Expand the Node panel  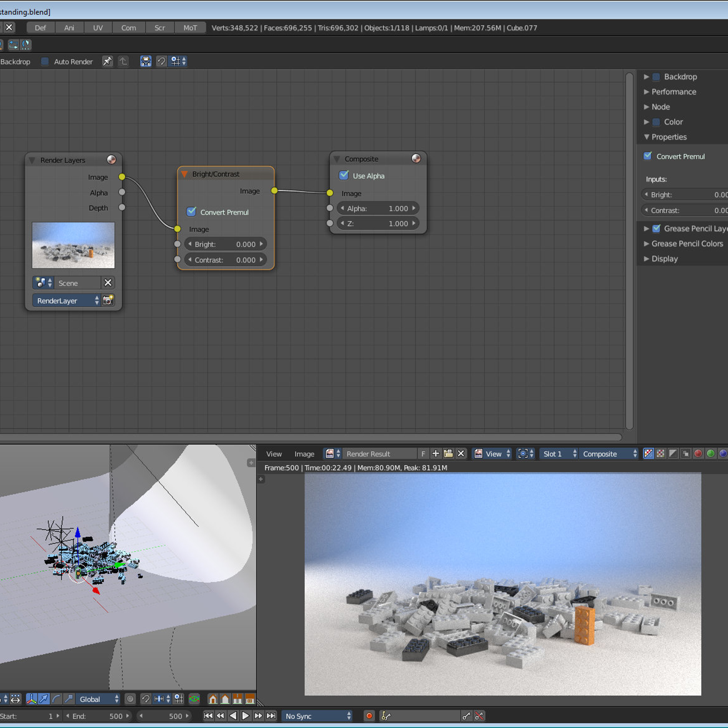point(647,106)
